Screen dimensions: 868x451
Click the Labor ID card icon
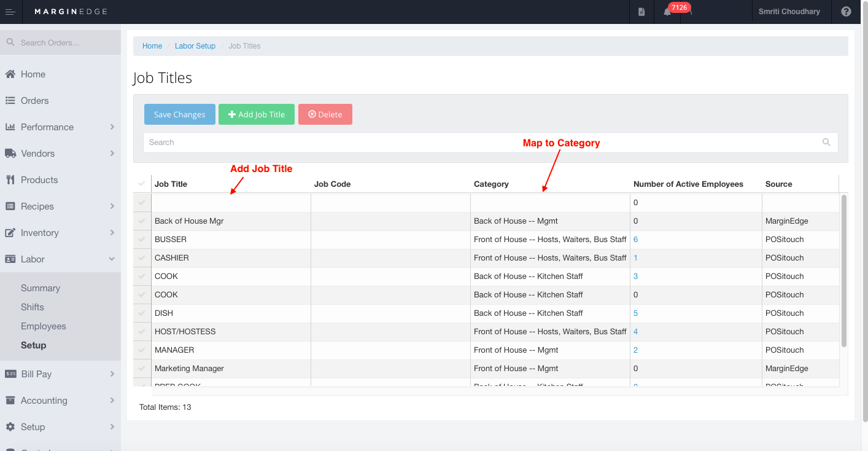(x=10, y=259)
